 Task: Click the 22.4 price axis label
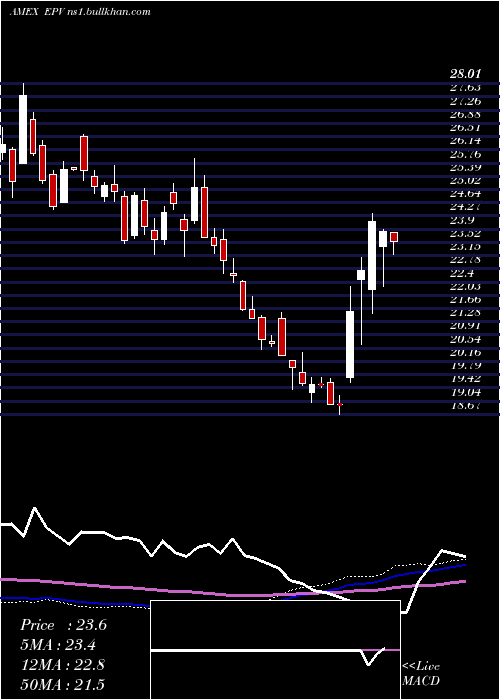tap(460, 273)
